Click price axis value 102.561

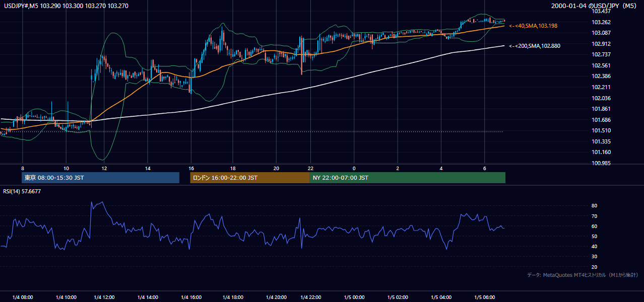(601, 65)
